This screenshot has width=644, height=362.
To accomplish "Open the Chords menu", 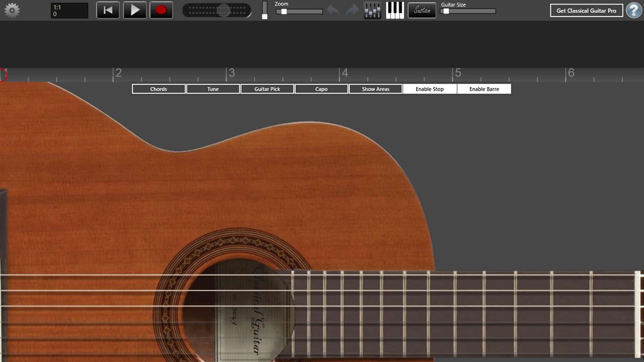I will (159, 89).
